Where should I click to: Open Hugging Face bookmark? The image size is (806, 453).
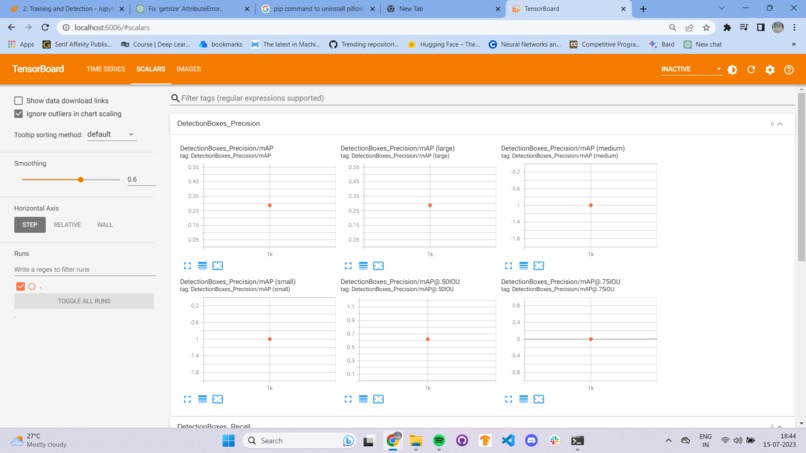point(444,44)
